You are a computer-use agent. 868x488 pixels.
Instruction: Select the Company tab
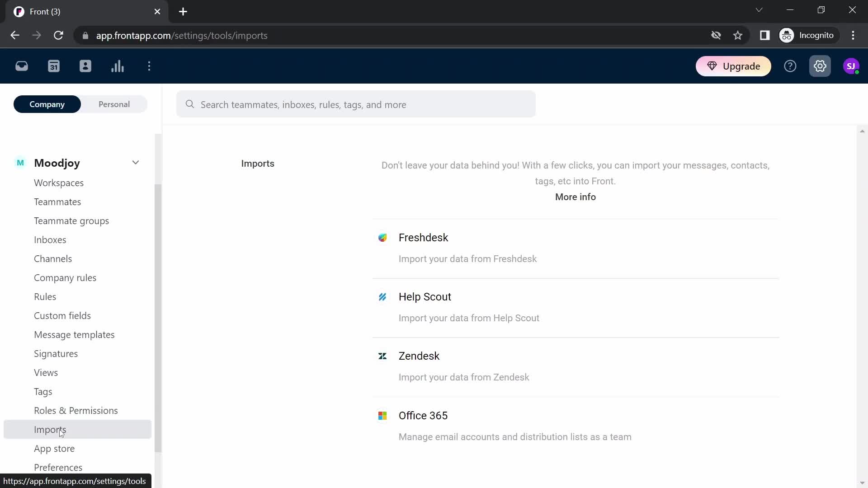[47, 104]
